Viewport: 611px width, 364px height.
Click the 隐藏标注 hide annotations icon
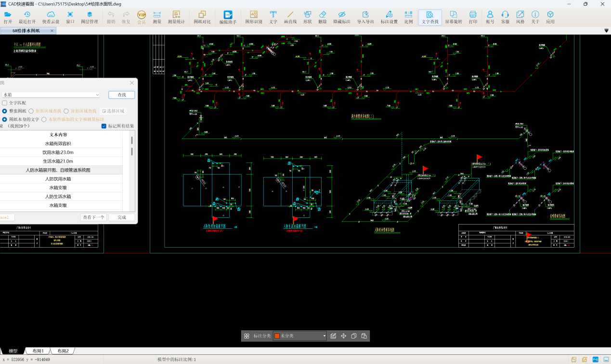coord(342,17)
